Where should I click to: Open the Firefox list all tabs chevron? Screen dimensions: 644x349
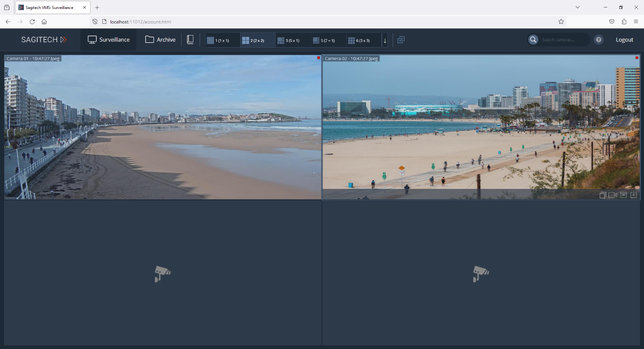[x=577, y=7]
